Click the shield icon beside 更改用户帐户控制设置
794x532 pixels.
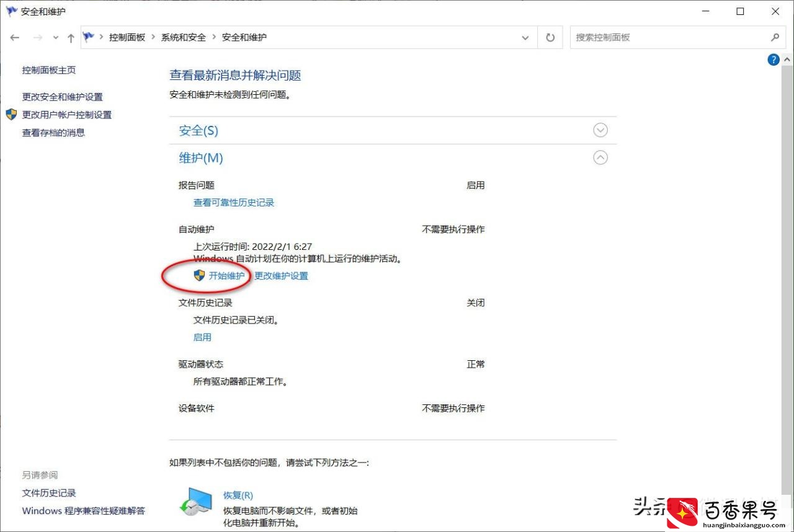11,114
